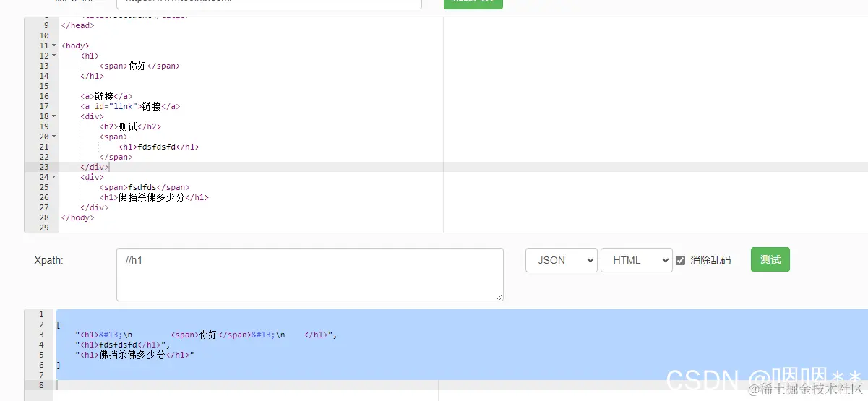This screenshot has width=868, height=401.
Task: Click the opening bracket on output line 2
Action: [58, 324]
